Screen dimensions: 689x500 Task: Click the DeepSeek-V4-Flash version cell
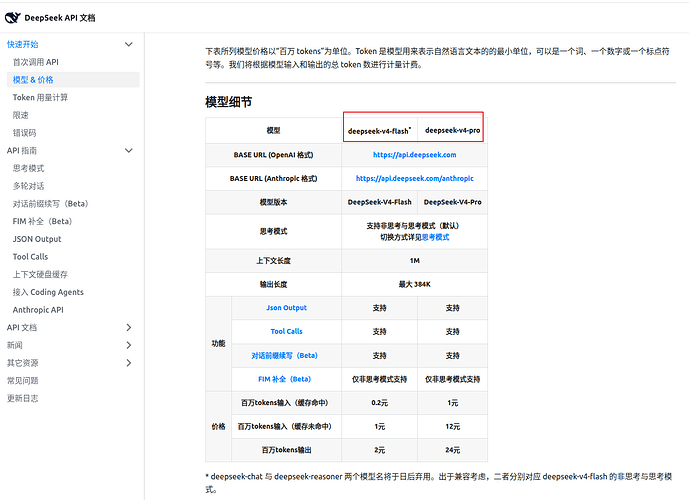point(379,202)
